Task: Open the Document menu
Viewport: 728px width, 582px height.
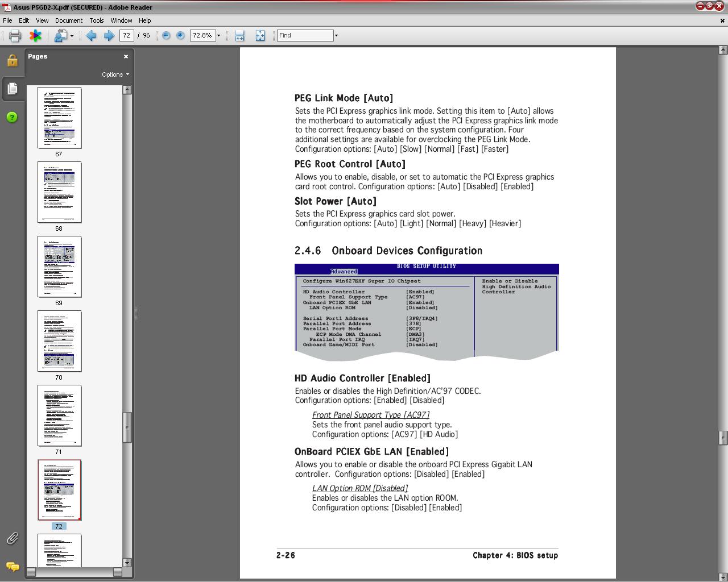Action: 69,20
